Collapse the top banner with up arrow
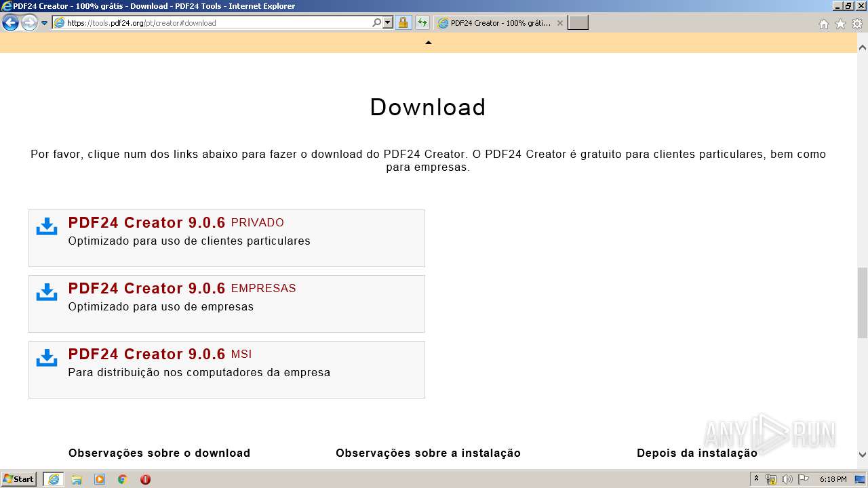 (428, 43)
